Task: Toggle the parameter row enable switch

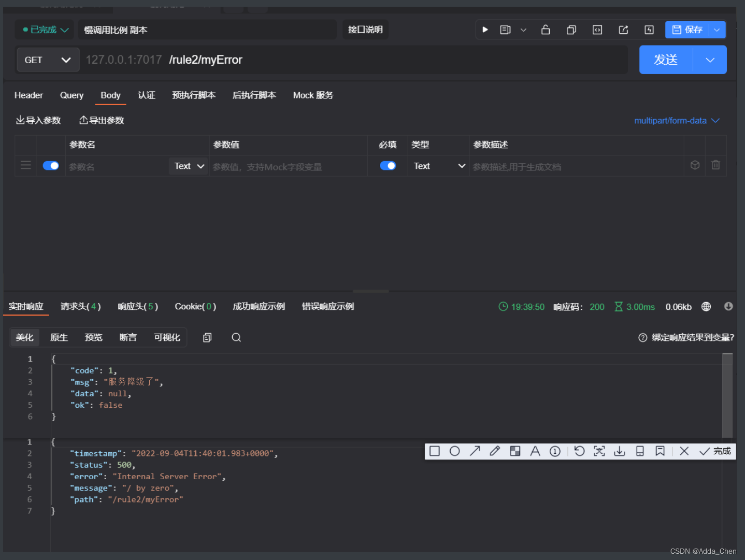Action: pos(51,166)
